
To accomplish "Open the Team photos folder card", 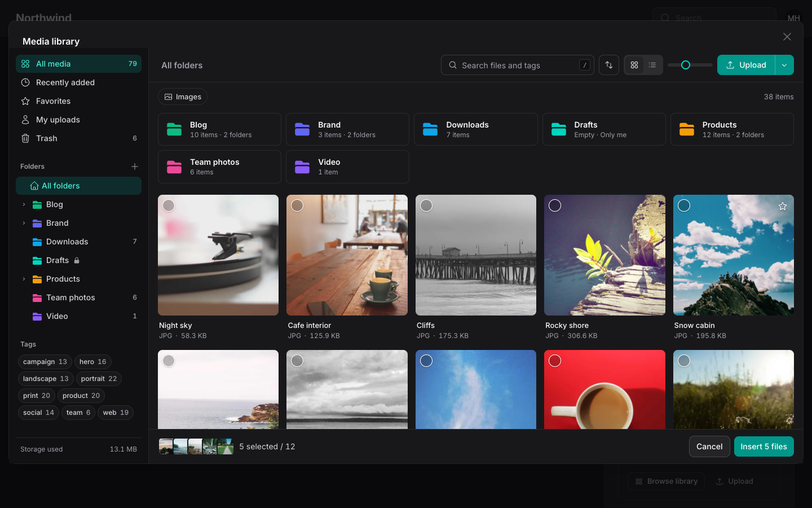I will 219,167.
